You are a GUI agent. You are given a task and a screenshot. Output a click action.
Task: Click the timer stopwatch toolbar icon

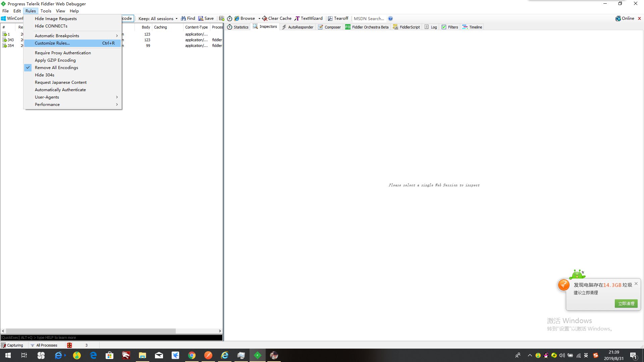229,18
